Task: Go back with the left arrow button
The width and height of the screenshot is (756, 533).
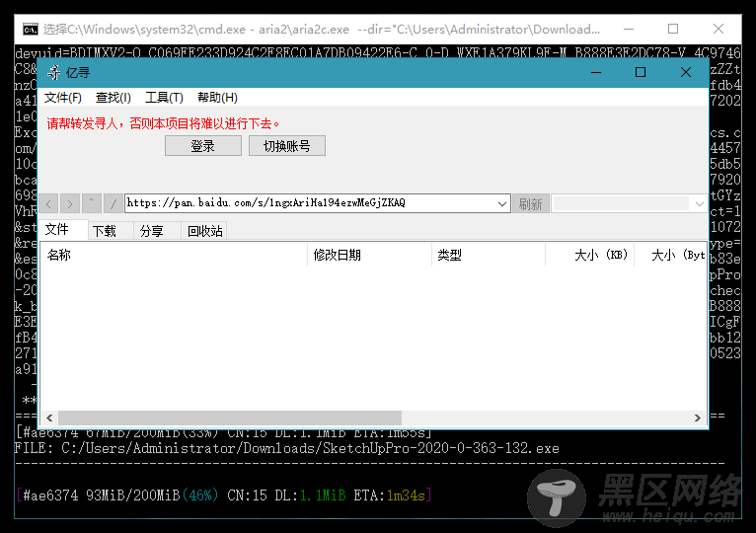Action: tap(48, 203)
